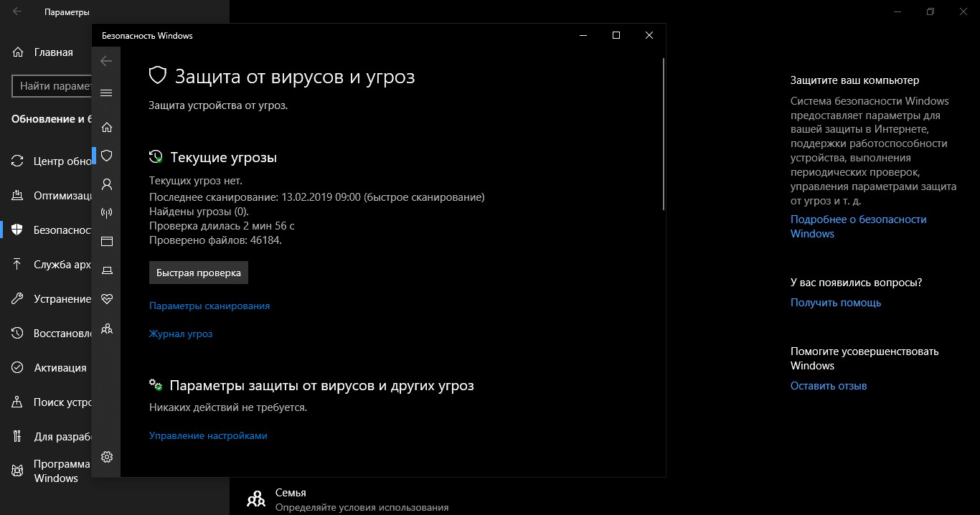Click the developer tools icon Для разработчиков
This screenshot has height=515, width=980.
click(x=18, y=437)
